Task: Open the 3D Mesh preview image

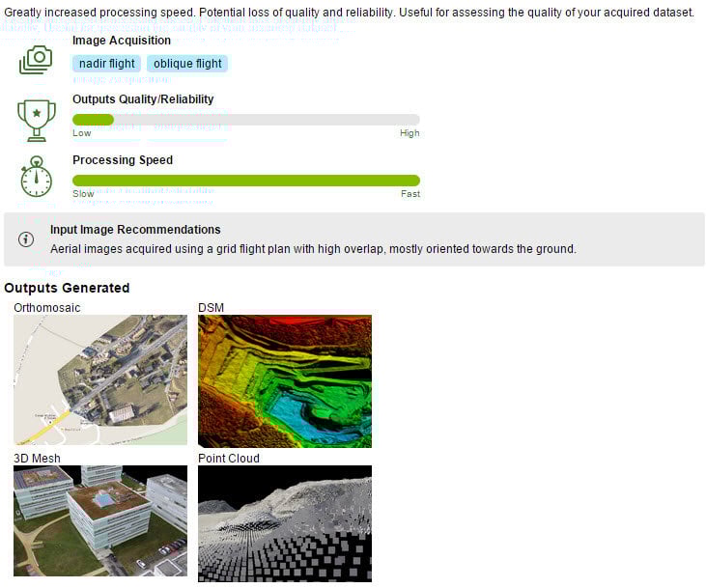Action: [x=100, y=523]
